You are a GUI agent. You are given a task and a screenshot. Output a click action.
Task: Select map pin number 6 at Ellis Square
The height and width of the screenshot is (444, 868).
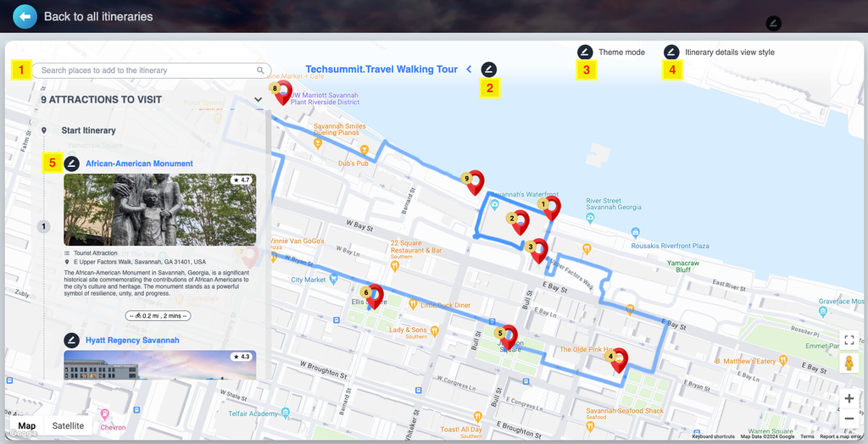point(373,297)
